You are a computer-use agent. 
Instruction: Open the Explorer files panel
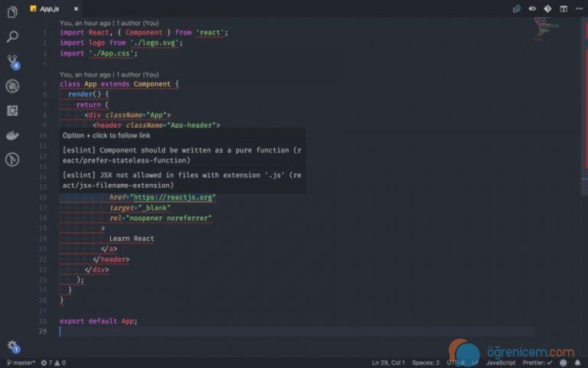pyautogui.click(x=12, y=11)
